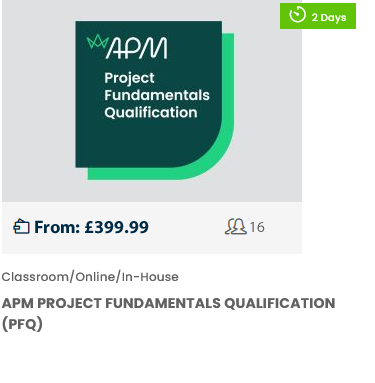Click the price tag icon beside From
This screenshot has height=383, width=375.
click(21, 227)
